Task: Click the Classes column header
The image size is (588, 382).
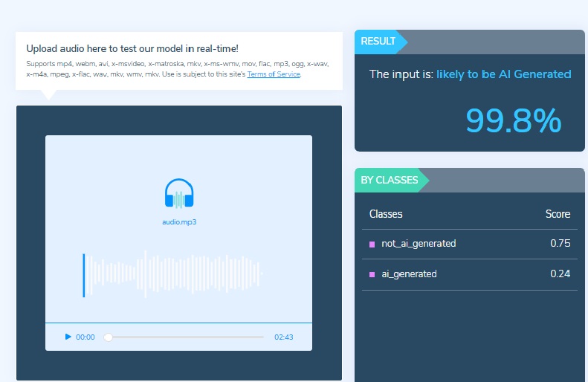Action: pos(386,214)
